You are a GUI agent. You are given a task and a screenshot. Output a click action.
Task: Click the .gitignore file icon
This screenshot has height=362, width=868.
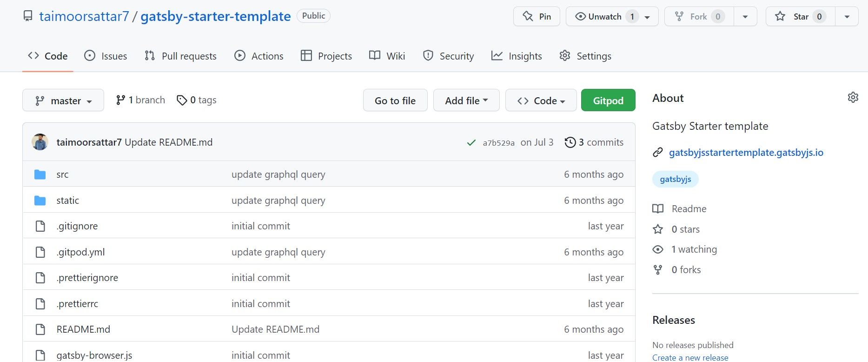click(x=40, y=226)
